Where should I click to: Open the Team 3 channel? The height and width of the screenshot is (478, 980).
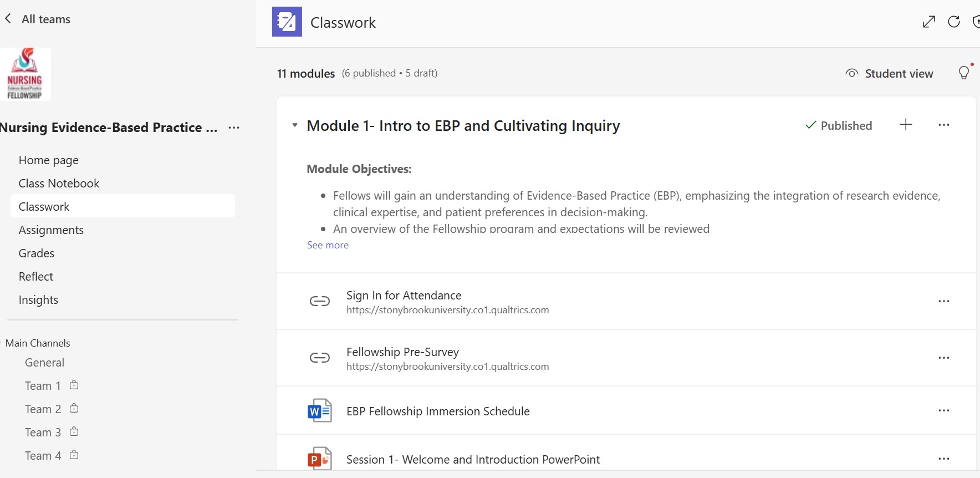[x=43, y=433]
